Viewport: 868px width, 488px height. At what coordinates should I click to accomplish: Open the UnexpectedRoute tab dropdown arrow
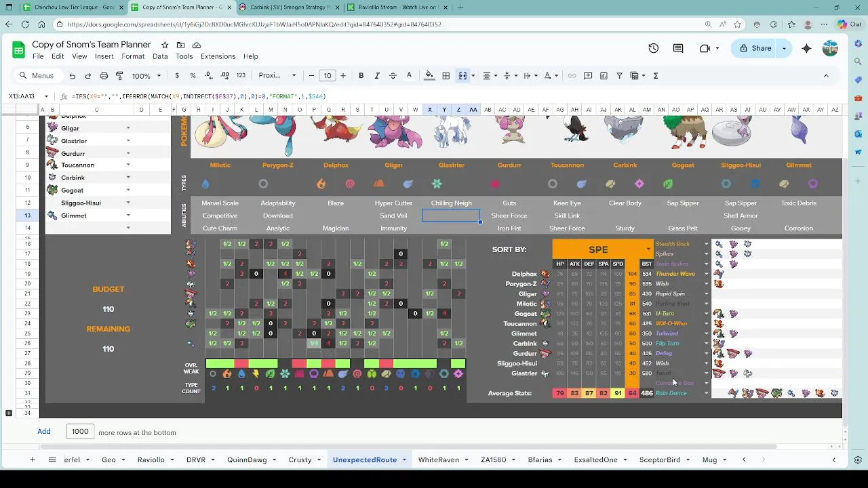[x=403, y=460]
